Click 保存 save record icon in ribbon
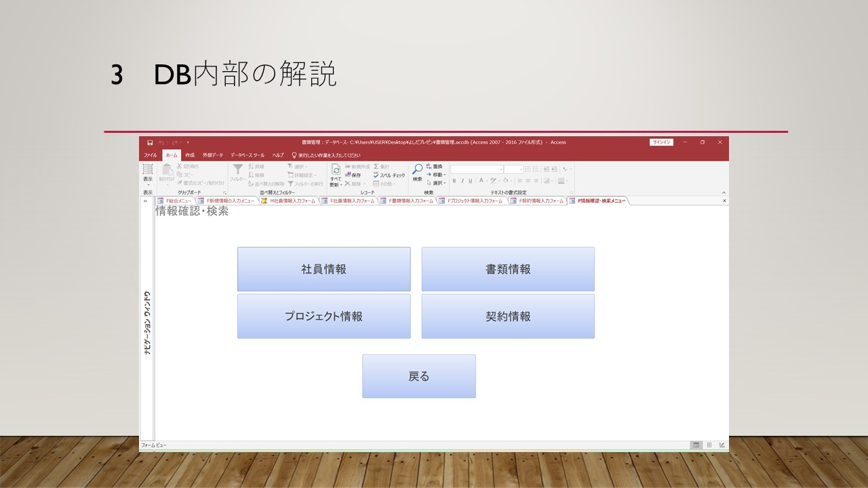The image size is (868, 488). point(353,175)
